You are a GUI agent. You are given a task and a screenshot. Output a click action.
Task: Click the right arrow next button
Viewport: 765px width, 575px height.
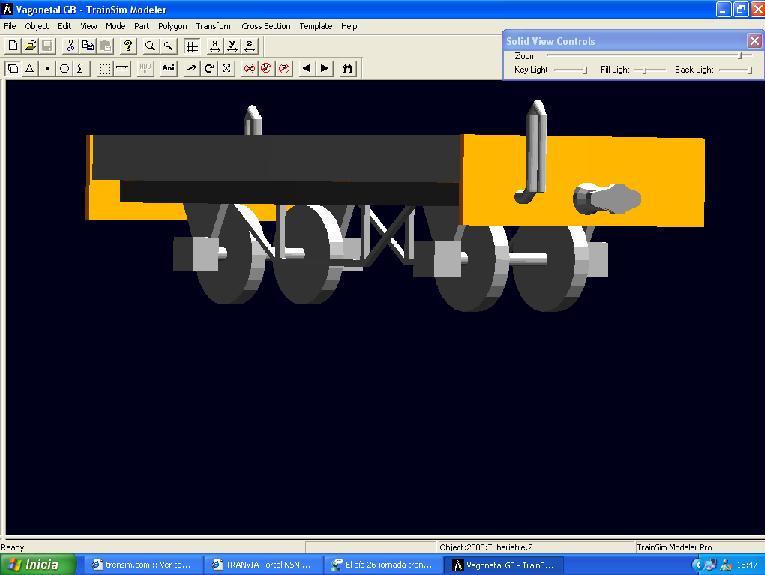[x=324, y=69]
